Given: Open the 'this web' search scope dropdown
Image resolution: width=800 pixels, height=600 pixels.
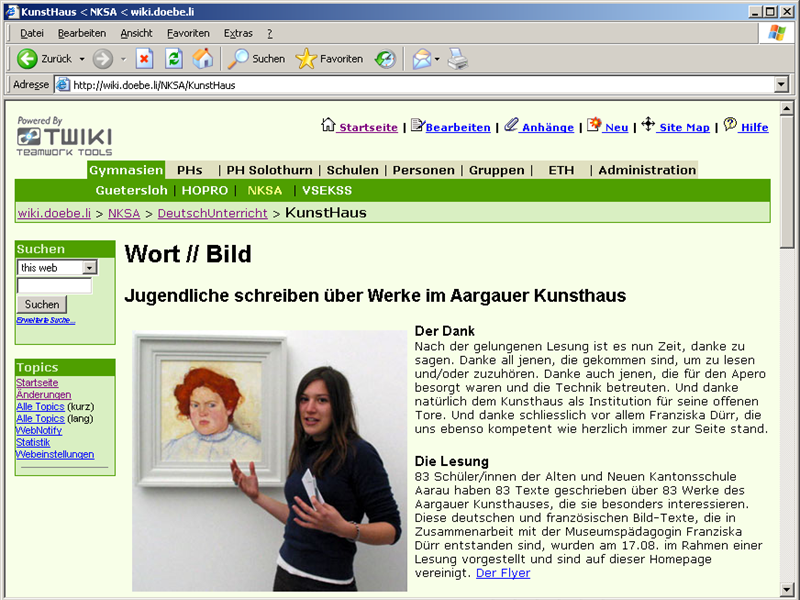Looking at the screenshot, I should 89,268.
